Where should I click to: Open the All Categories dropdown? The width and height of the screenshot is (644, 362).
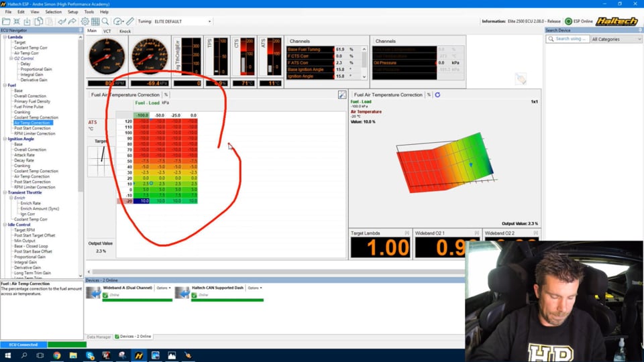pyautogui.click(x=616, y=39)
